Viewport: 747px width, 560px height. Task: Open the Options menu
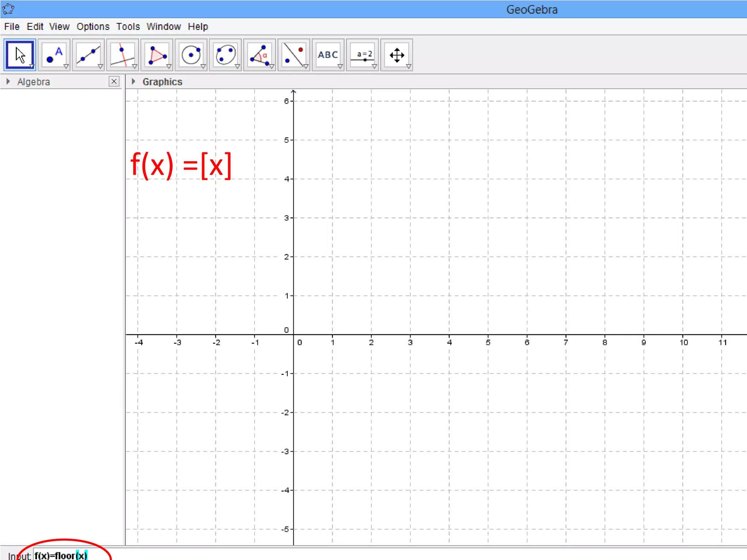point(93,27)
